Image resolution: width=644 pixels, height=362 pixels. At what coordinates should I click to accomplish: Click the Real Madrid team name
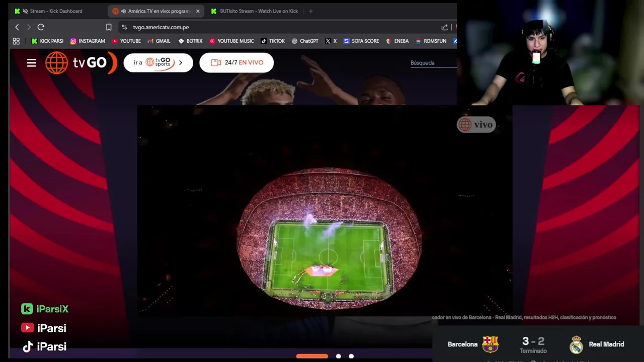(x=606, y=344)
